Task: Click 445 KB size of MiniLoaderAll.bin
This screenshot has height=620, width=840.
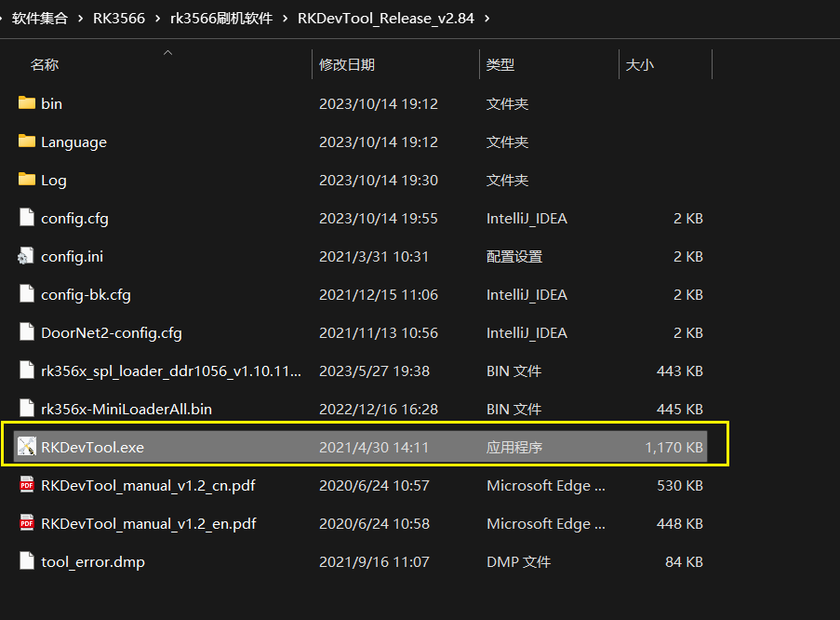Action: 680,409
